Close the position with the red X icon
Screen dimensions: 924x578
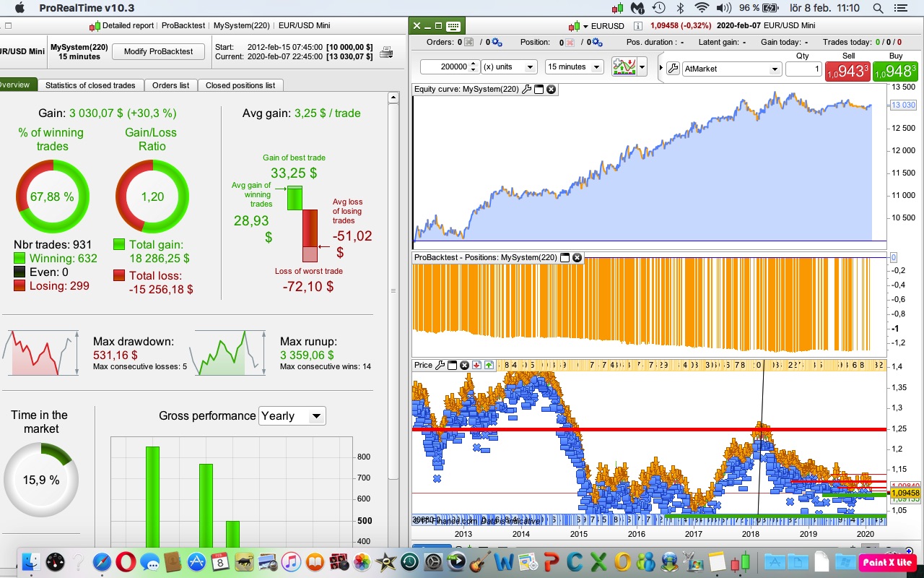pos(570,43)
